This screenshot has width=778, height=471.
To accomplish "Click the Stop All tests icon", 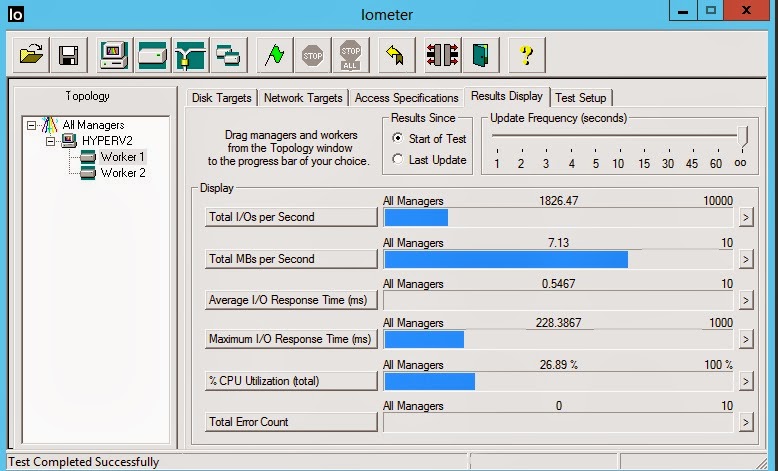I will (x=350, y=55).
